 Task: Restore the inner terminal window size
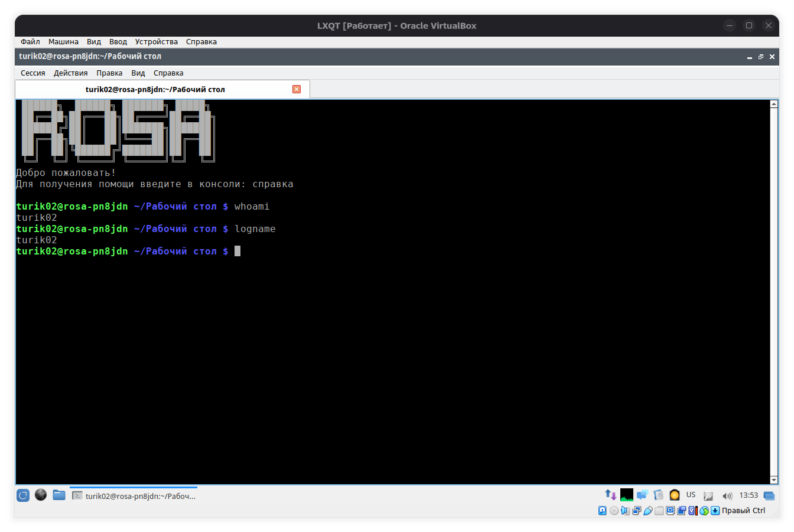(761, 57)
